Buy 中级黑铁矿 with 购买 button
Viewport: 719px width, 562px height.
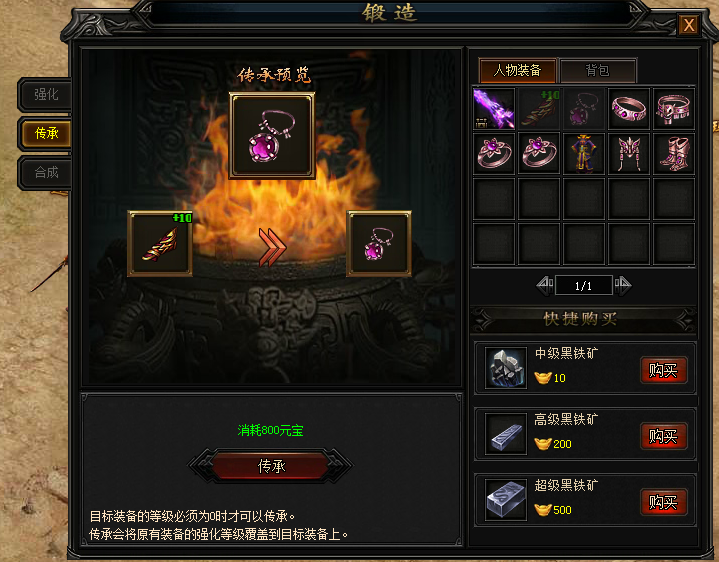click(x=663, y=370)
